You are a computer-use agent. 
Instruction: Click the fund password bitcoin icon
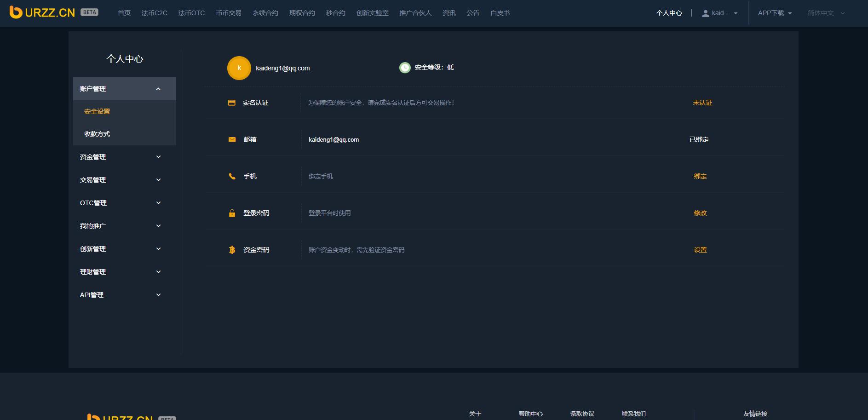[232, 250]
